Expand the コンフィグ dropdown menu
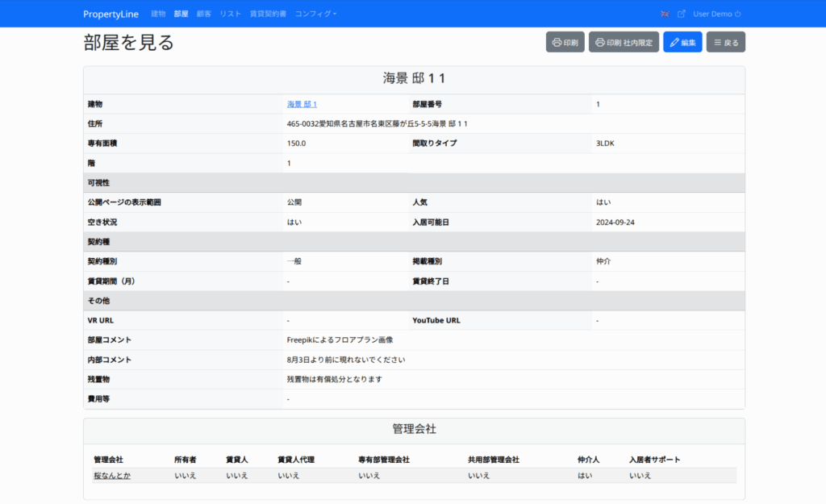Image resolution: width=826 pixels, height=504 pixels. [315, 14]
